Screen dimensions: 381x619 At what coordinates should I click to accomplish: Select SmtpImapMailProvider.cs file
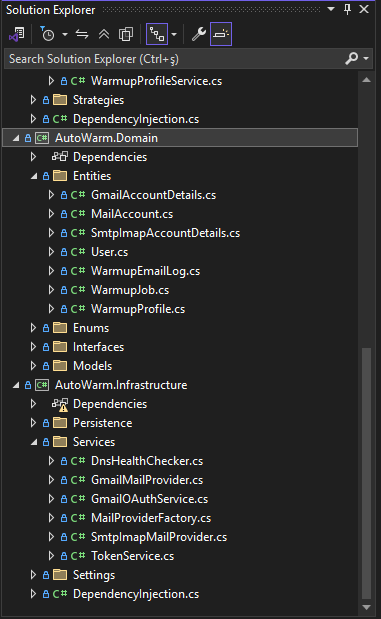click(x=159, y=537)
